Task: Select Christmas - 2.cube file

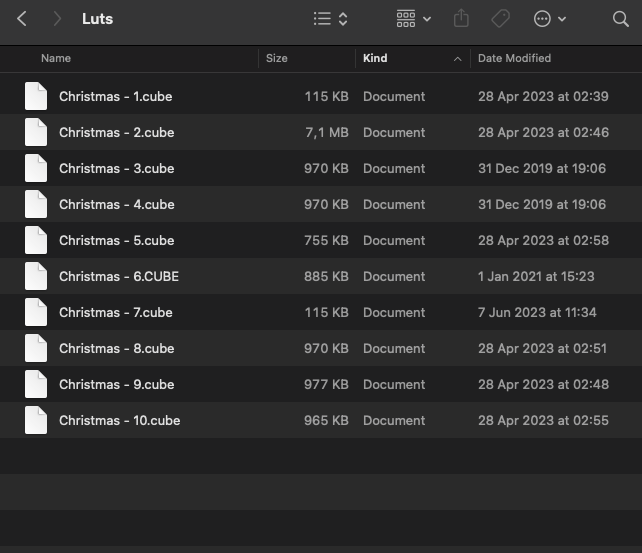Action: click(x=116, y=133)
